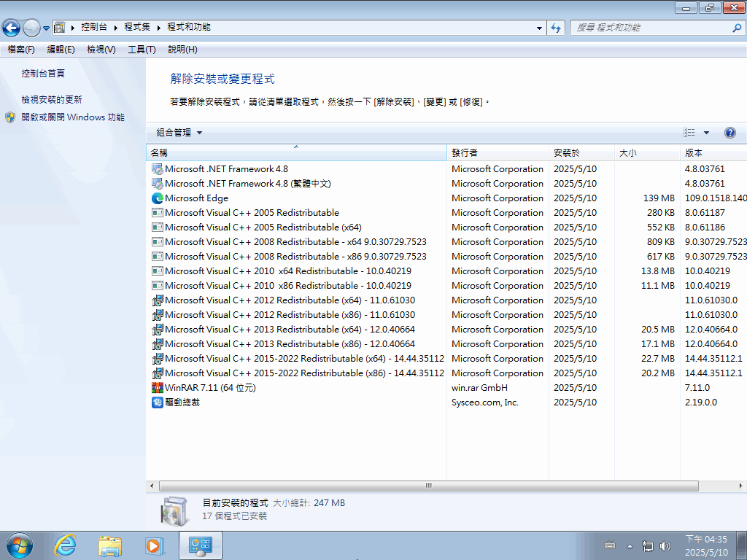The height and width of the screenshot is (560, 747).
Task: Select the 驅動總裁 program icon
Action: pos(158,402)
